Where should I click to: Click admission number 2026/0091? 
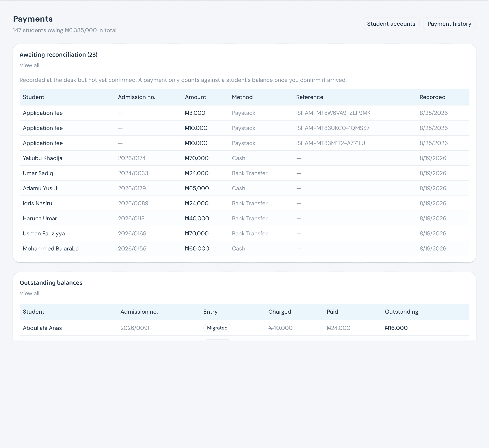[135, 328]
